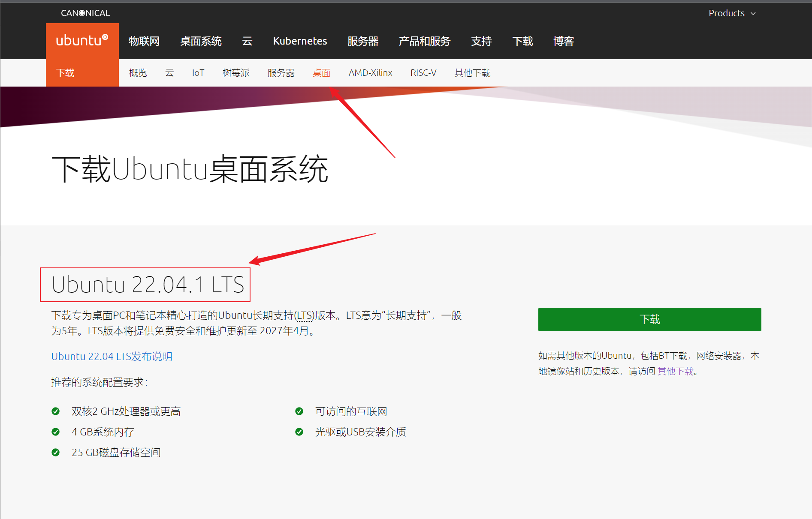The width and height of the screenshot is (812, 519).
Task: Click the checkmark next to 4 GB系统内存
Action: click(56, 432)
